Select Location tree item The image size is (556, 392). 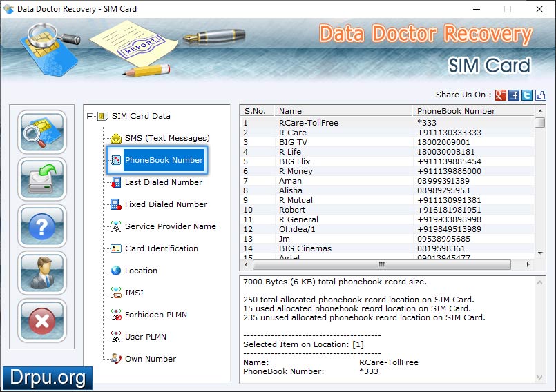[141, 271]
